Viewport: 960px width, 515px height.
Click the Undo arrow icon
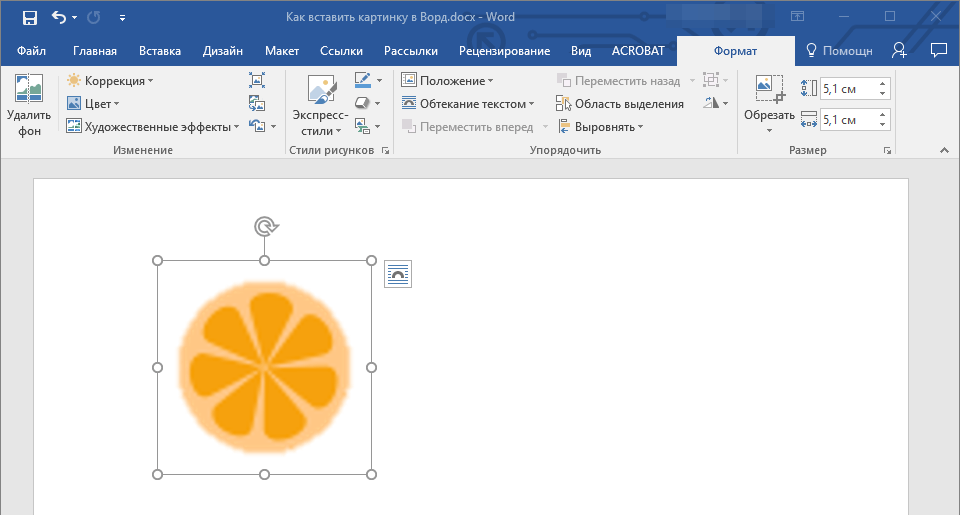(x=58, y=18)
